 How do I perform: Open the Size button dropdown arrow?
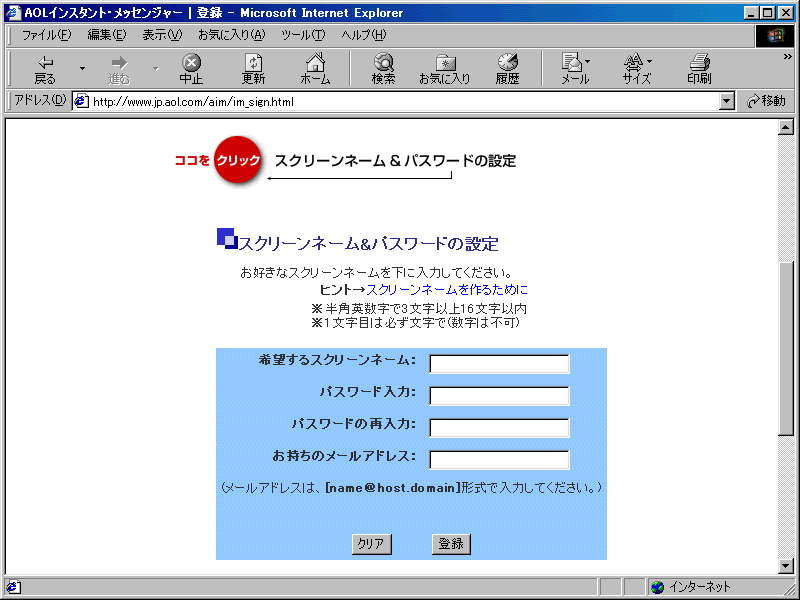(649, 62)
